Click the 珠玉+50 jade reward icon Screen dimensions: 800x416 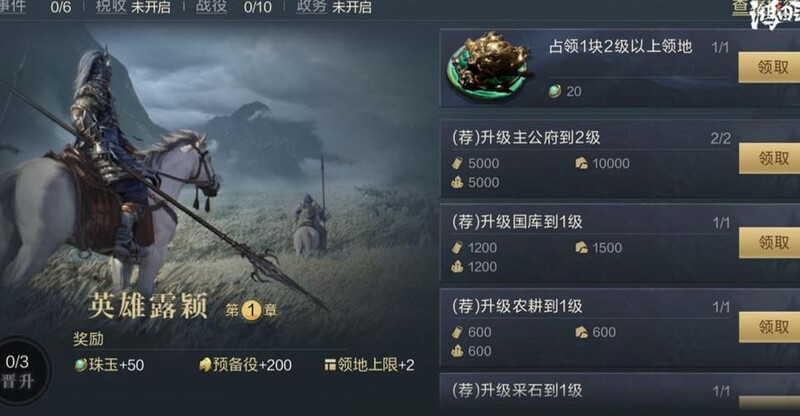point(81,365)
